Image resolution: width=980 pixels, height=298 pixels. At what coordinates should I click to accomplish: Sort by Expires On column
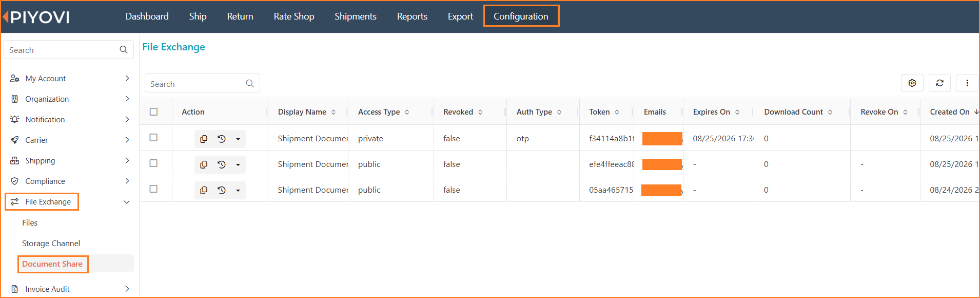[x=737, y=112]
